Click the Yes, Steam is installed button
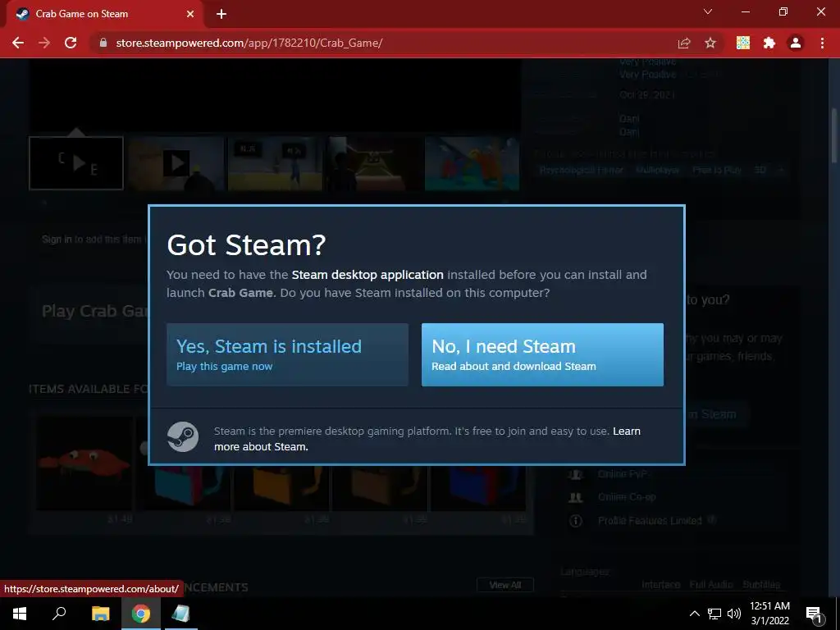The image size is (840, 630). pos(287,354)
